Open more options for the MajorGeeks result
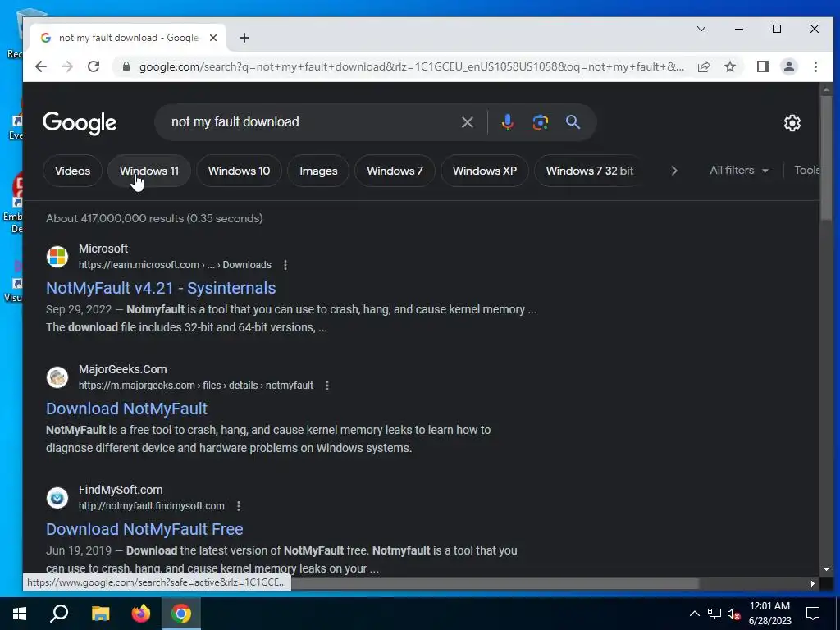Image resolution: width=840 pixels, height=630 pixels. click(x=327, y=386)
